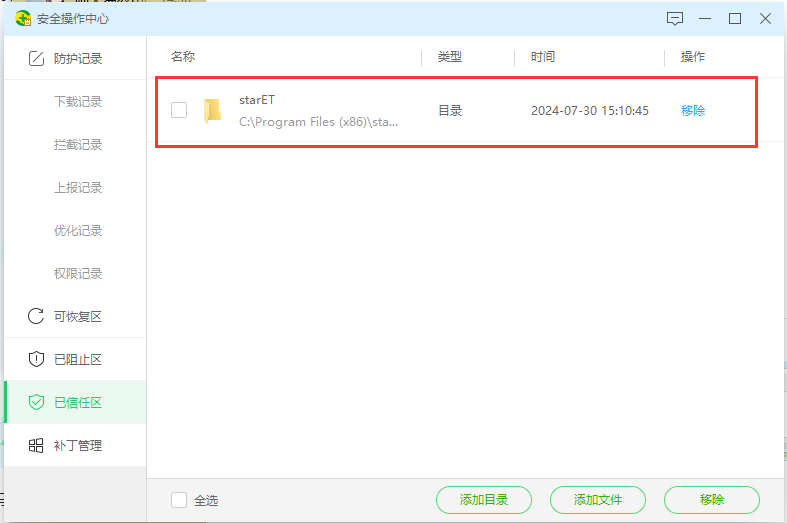
Task: Click the 可恢复区 restore arrow icon
Action: click(36, 316)
